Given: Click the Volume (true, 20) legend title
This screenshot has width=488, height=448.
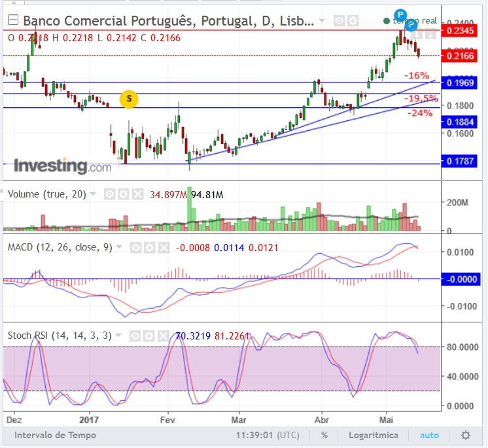Looking at the screenshot, I should coord(46,194).
